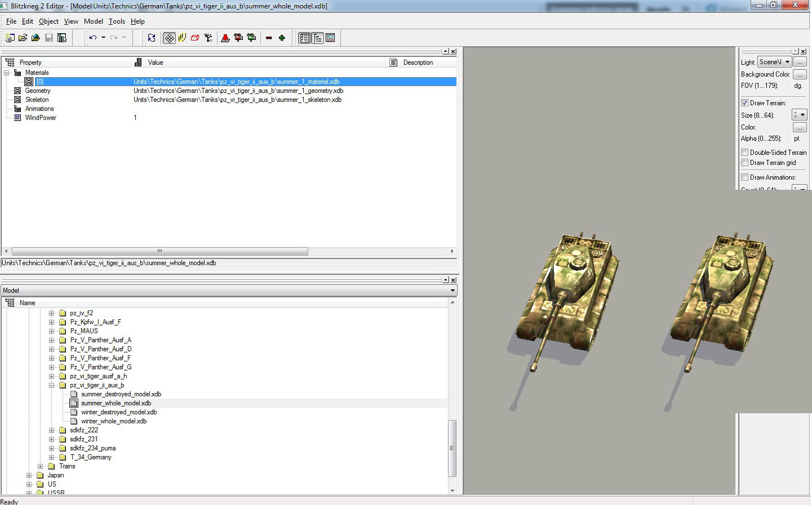Click terrain Color picker button
812x505 pixels.
(800, 127)
